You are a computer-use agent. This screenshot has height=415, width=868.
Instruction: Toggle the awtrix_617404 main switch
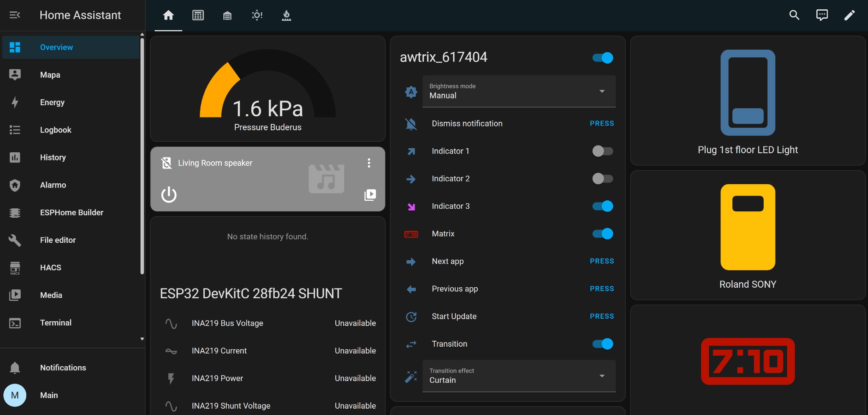(603, 58)
